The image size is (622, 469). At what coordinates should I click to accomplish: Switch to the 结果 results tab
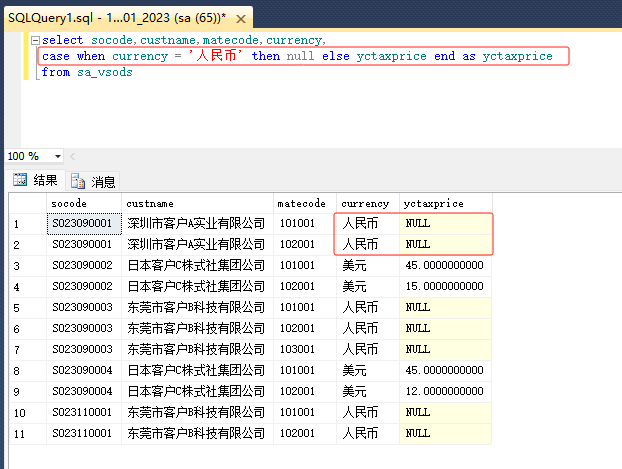coord(45,181)
